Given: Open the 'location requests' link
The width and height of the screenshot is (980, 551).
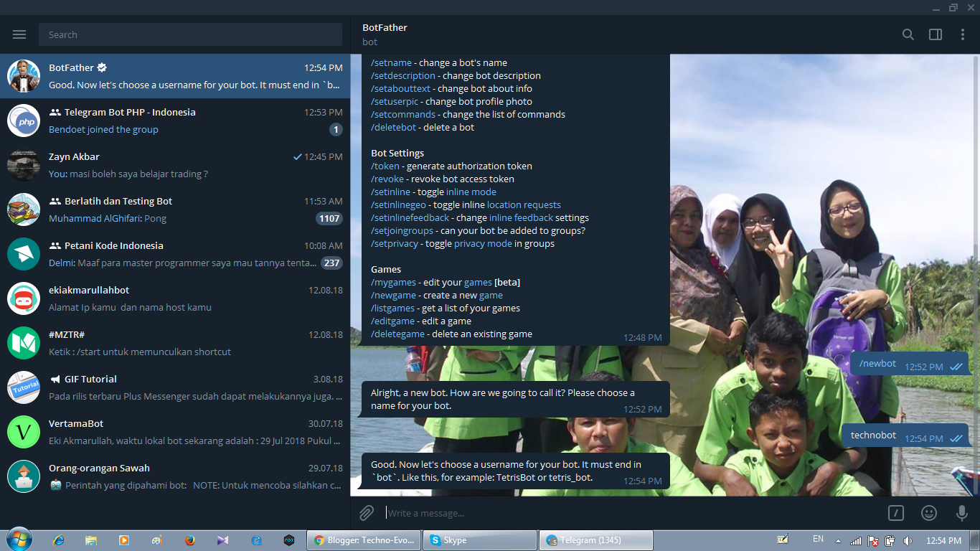Looking at the screenshot, I should point(524,204).
